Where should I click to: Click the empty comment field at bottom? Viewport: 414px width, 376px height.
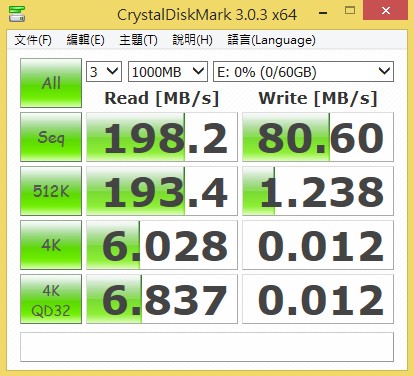pyautogui.click(x=207, y=347)
